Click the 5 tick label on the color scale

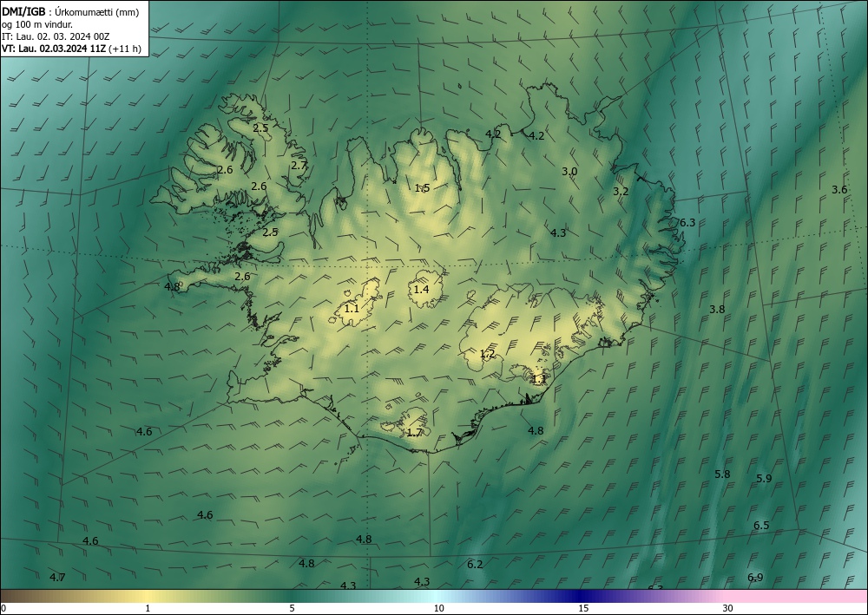click(292, 609)
